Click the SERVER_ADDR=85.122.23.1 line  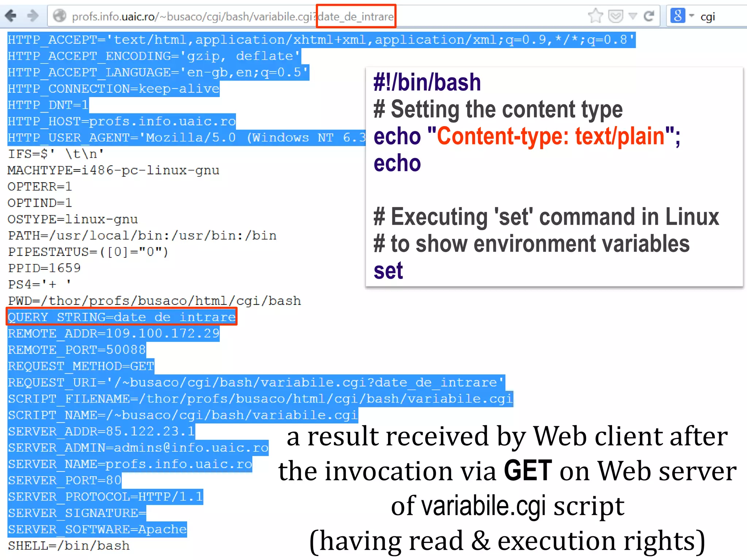coord(101,432)
